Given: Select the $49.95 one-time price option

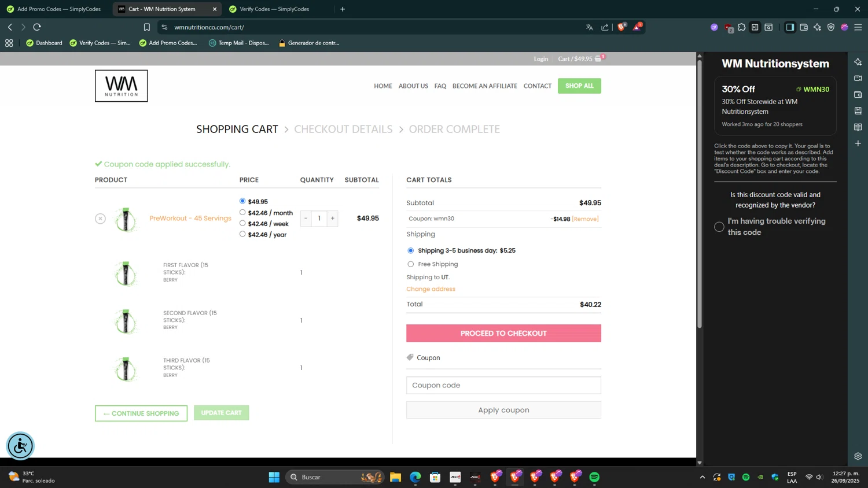Looking at the screenshot, I should point(242,201).
